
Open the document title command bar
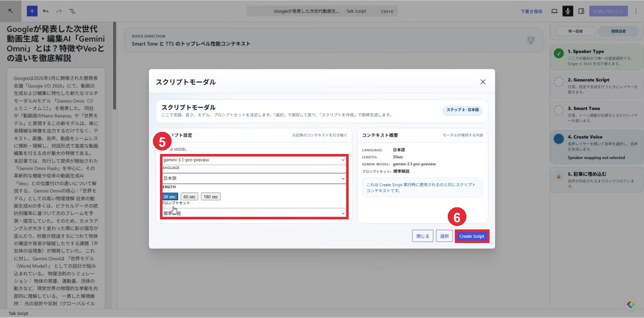click(x=322, y=11)
